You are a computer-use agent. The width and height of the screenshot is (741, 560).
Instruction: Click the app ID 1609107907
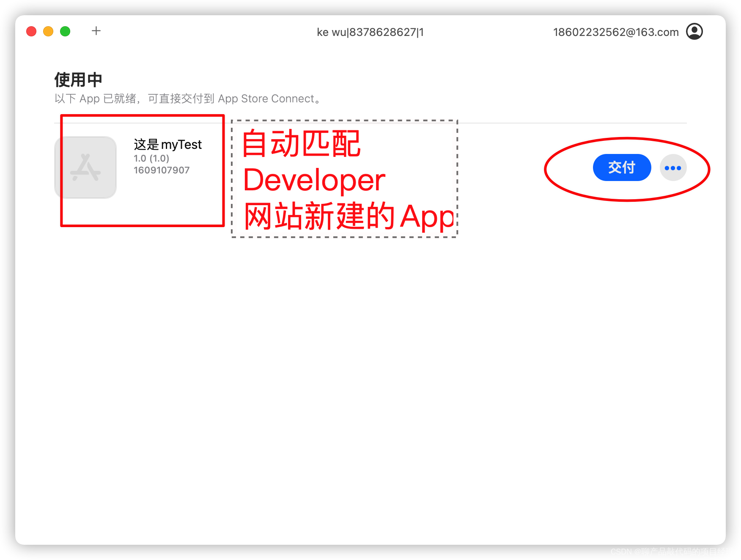[x=162, y=170]
